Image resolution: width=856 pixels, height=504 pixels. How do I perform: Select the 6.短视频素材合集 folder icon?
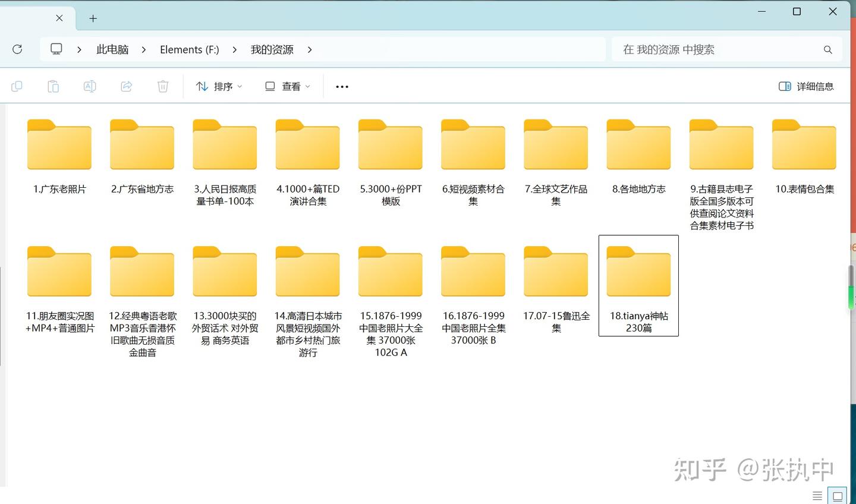(x=473, y=144)
